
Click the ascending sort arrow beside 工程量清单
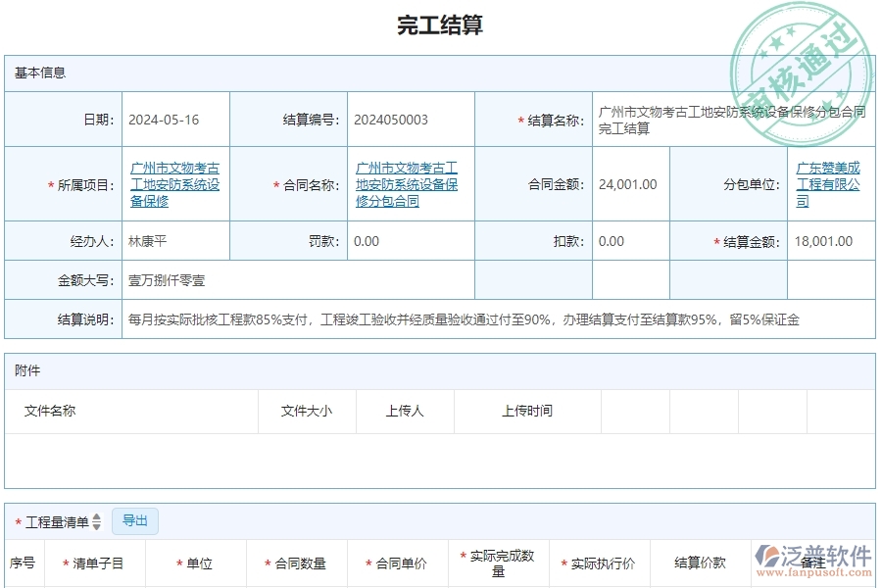pyautogui.click(x=95, y=516)
